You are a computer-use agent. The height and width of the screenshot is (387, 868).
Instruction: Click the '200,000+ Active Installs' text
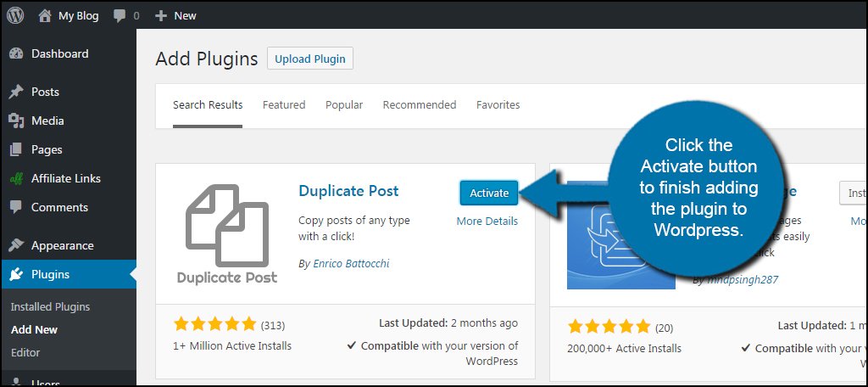pyautogui.click(x=625, y=348)
